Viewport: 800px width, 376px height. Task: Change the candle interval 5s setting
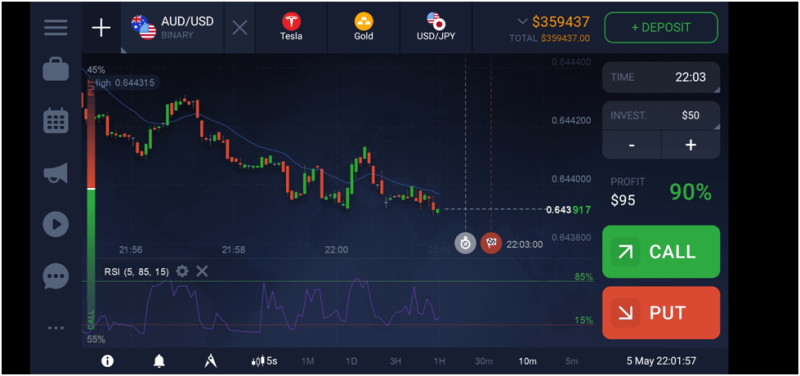coord(264,361)
